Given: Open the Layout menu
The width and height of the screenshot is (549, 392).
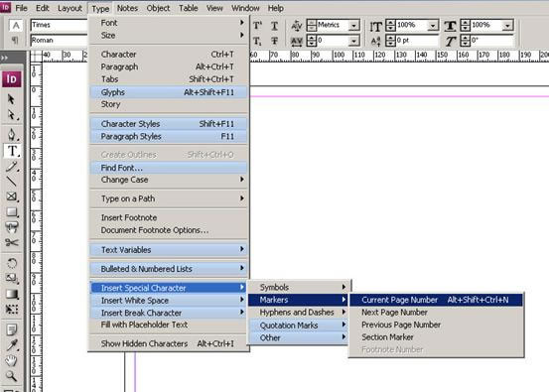Looking at the screenshot, I should tap(69, 8).
